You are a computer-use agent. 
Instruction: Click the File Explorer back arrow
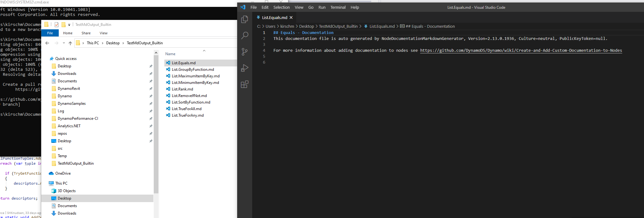click(47, 43)
